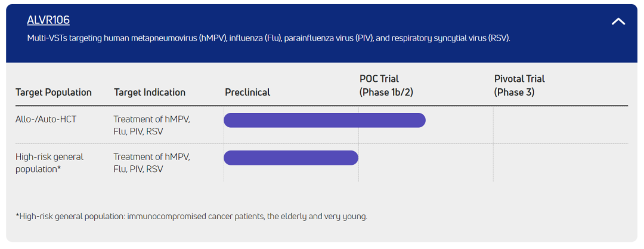
Task: Click the POC Trial (Phase 1b/2) header
Action: (x=386, y=85)
